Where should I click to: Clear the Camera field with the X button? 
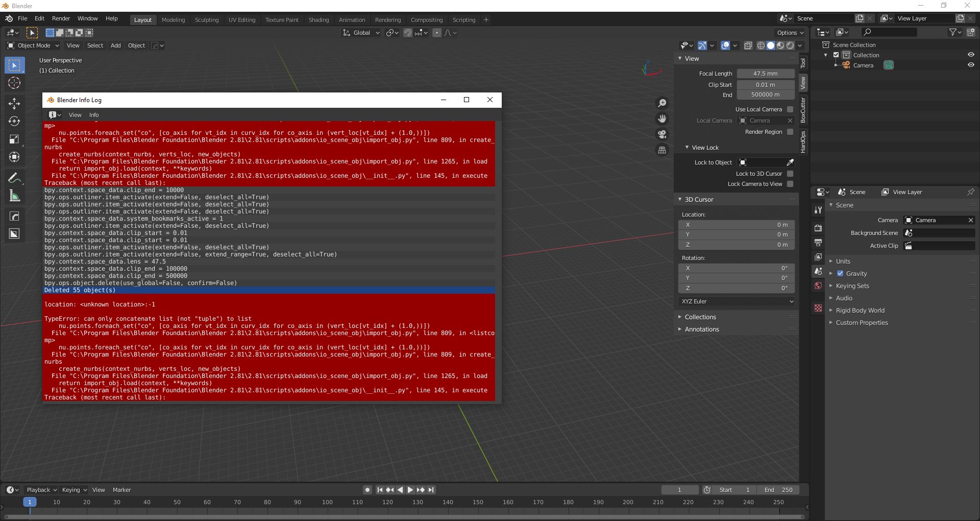[971, 220]
